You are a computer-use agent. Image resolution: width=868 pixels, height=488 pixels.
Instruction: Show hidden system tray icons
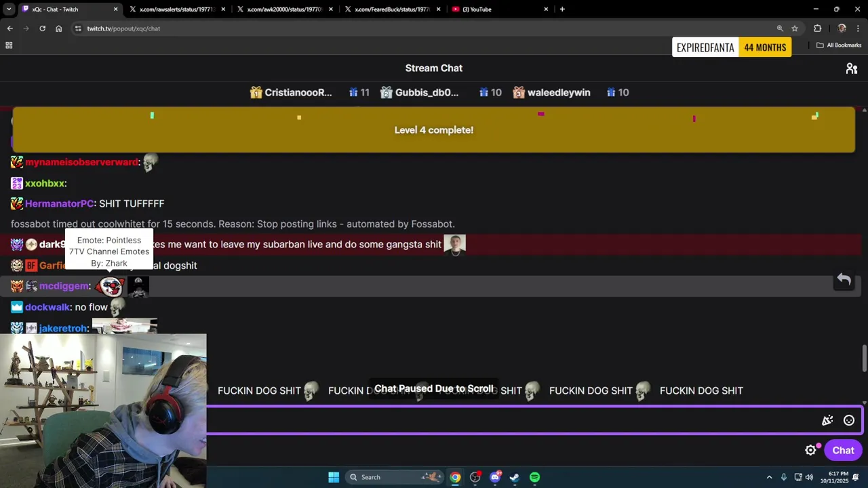click(x=769, y=477)
